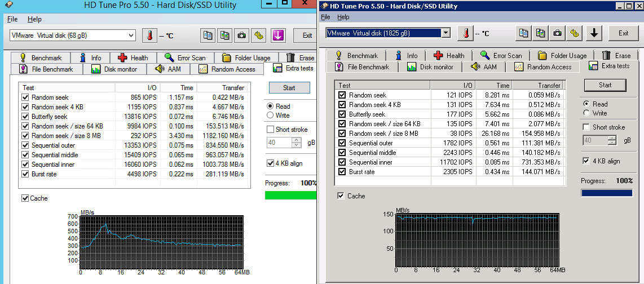Screen dimensions: 644x284
Task: Toggle the Cache checkbox in left window
Action: [x=25, y=198]
